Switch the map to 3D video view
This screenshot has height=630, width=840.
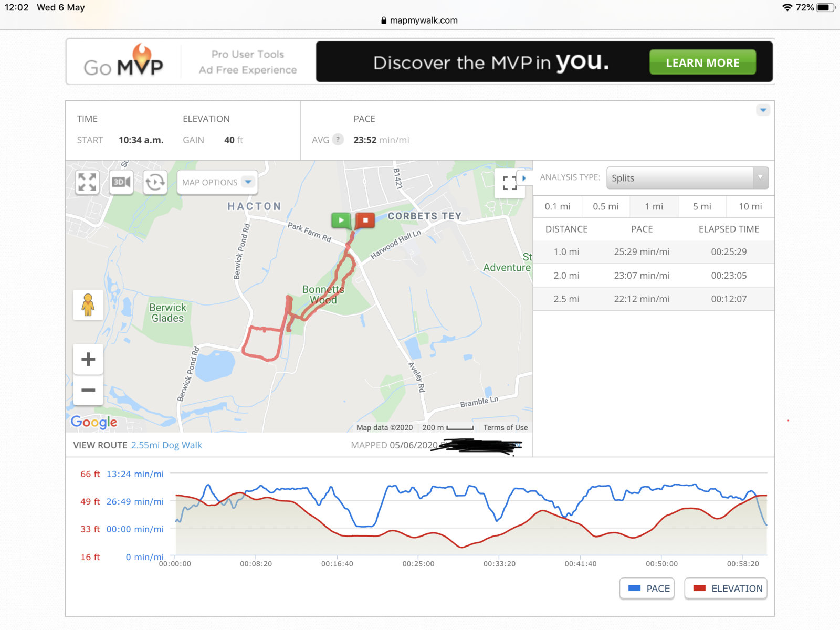point(121,182)
